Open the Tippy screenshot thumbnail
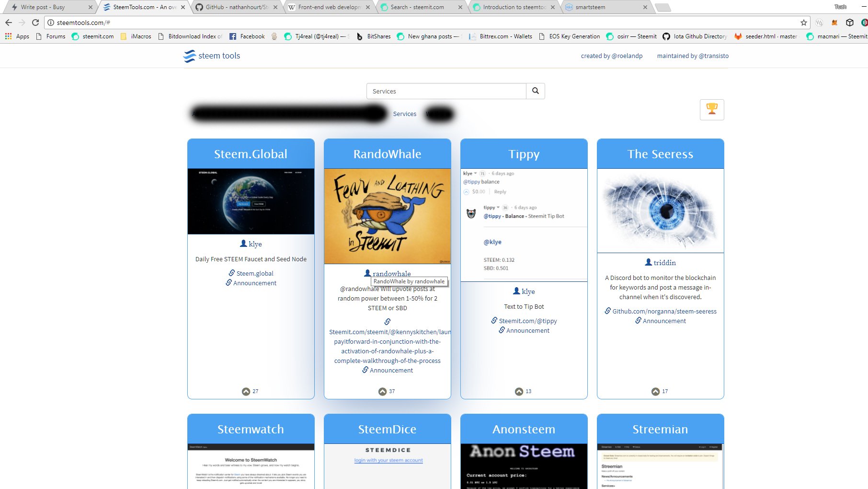Image resolution: width=868 pixels, height=489 pixels. (524, 225)
